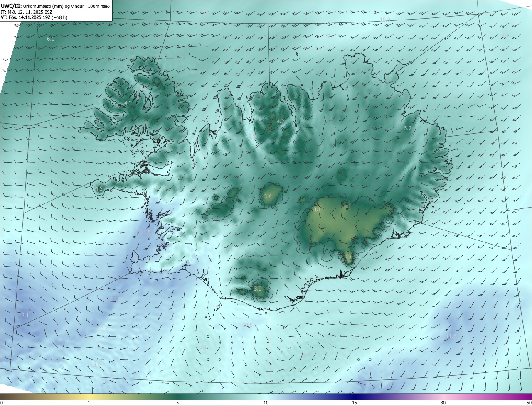This screenshot has width=532, height=406.
Task: Click the 3.6 value on Hofsjökull glacier
Action: [x=268, y=196]
